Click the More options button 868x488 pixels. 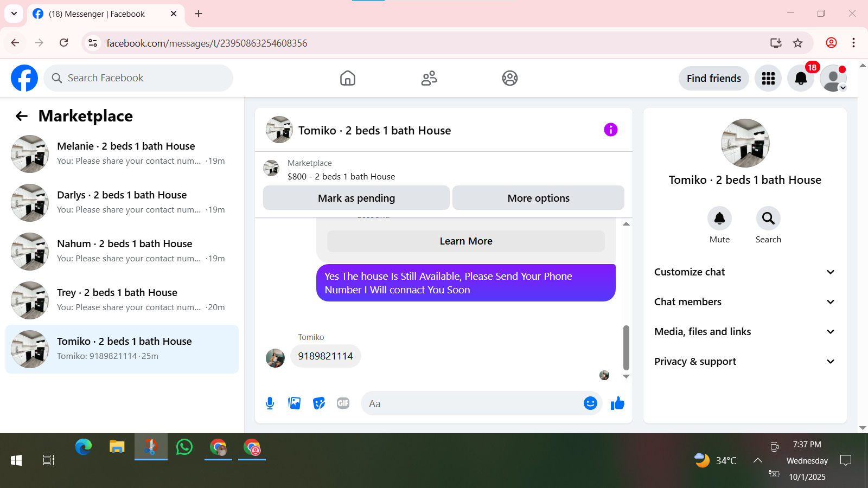coord(539,198)
